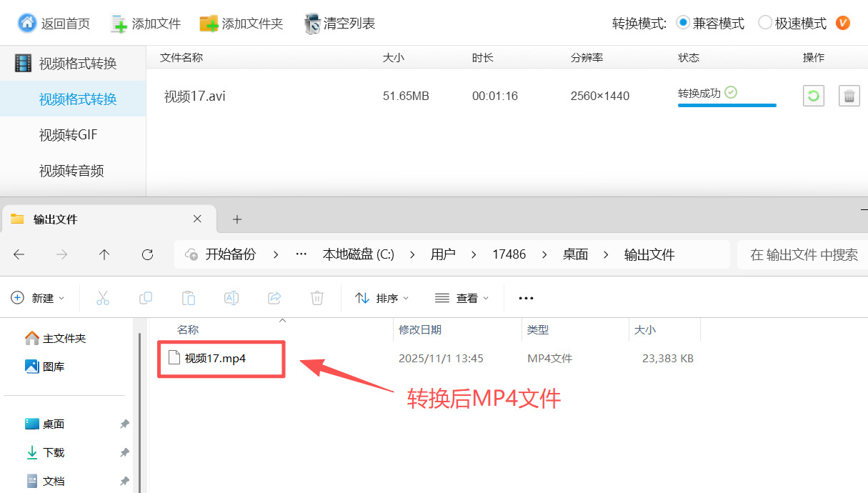The height and width of the screenshot is (493, 868).
Task: Click the 在 输出文件 中搜索 search box
Action: coord(802,254)
